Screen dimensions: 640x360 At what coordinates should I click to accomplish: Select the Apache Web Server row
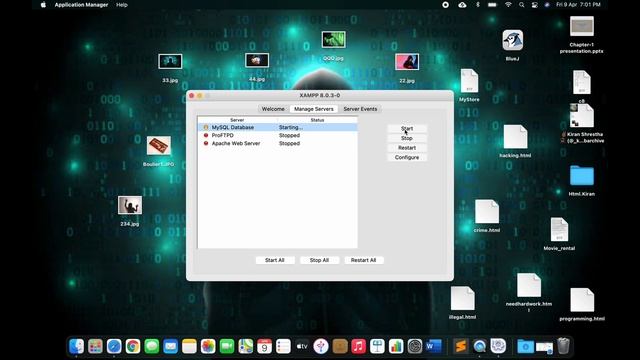click(x=278, y=143)
